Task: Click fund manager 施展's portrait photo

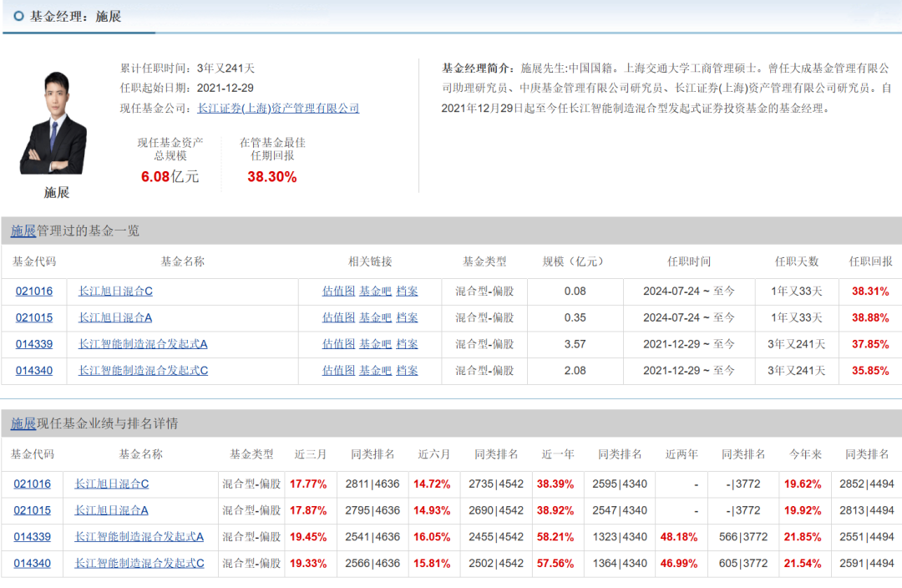Action: point(53,123)
